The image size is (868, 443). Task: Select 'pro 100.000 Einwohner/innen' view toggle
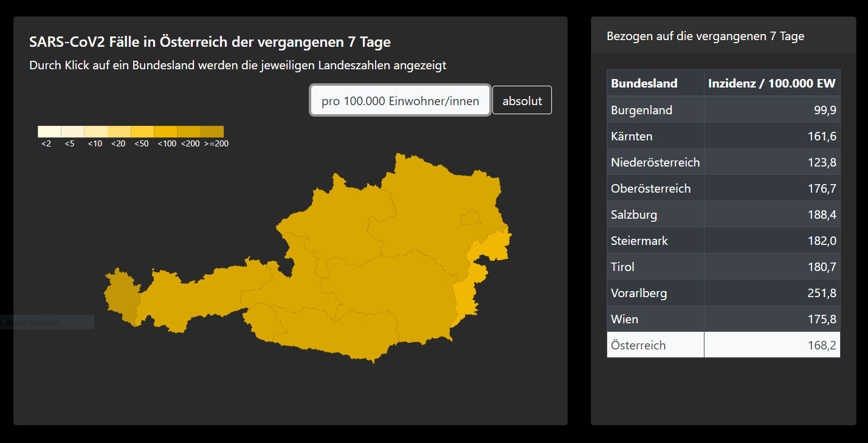click(400, 101)
